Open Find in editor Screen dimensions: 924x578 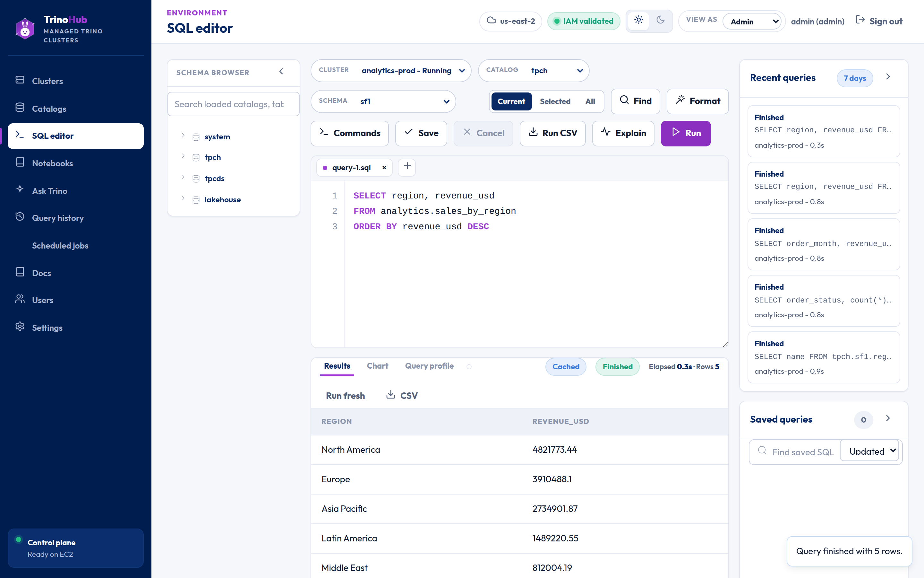point(635,101)
